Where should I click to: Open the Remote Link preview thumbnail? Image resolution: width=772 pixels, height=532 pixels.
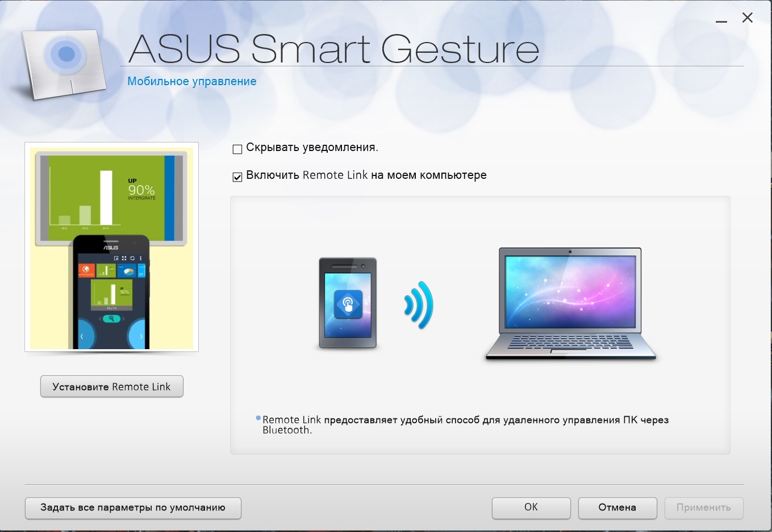point(111,247)
